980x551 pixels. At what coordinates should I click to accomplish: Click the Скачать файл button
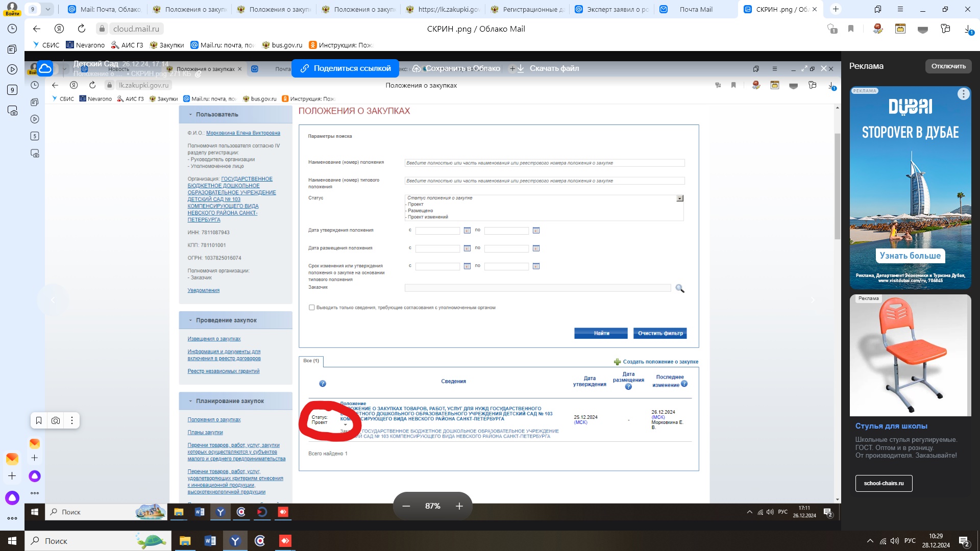549,68
